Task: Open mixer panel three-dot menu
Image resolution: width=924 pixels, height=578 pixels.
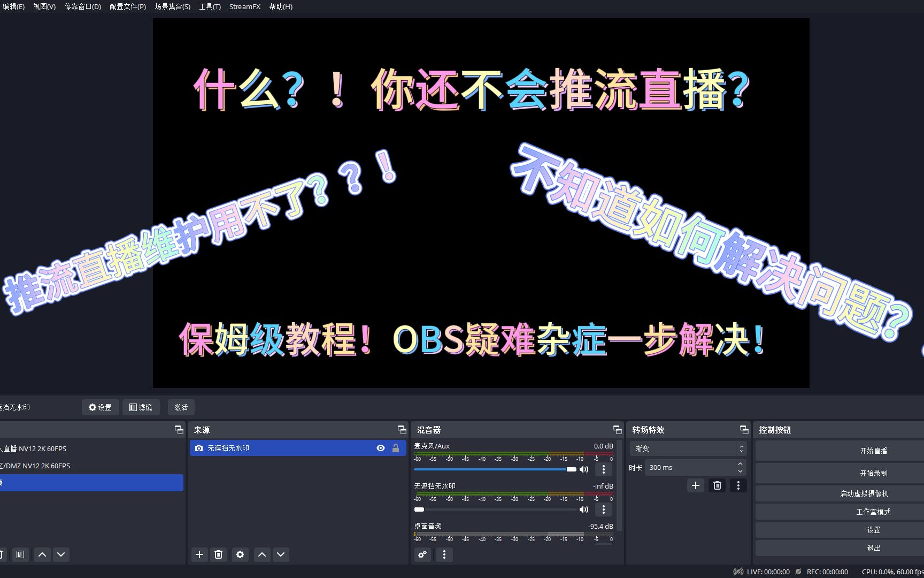Action: point(444,554)
